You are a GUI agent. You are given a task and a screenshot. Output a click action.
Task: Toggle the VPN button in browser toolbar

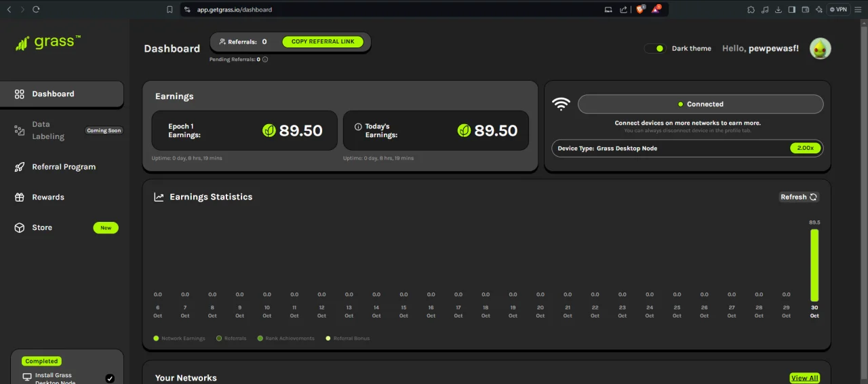coord(839,9)
